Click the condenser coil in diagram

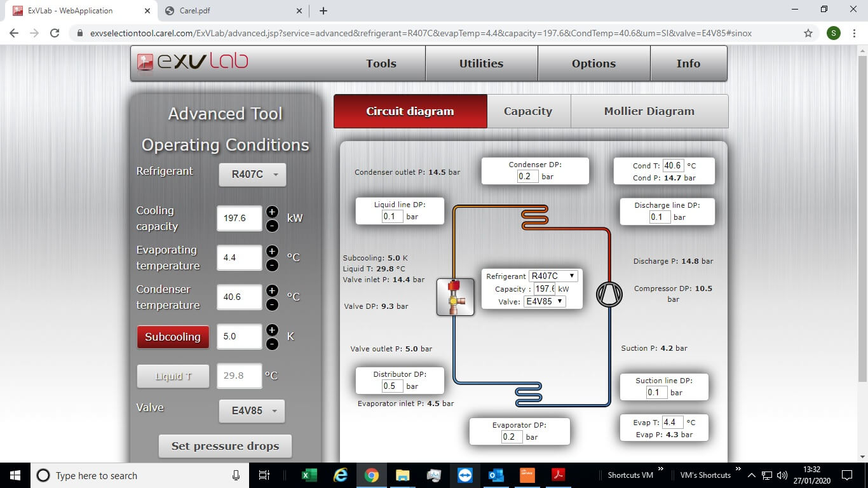534,218
